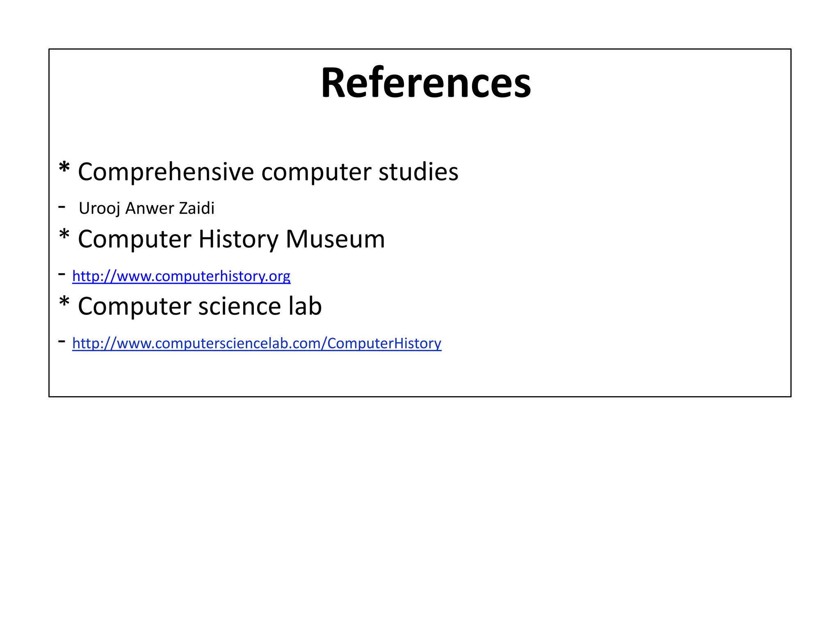Click the 'Computer History Museum' heading text

(x=231, y=239)
